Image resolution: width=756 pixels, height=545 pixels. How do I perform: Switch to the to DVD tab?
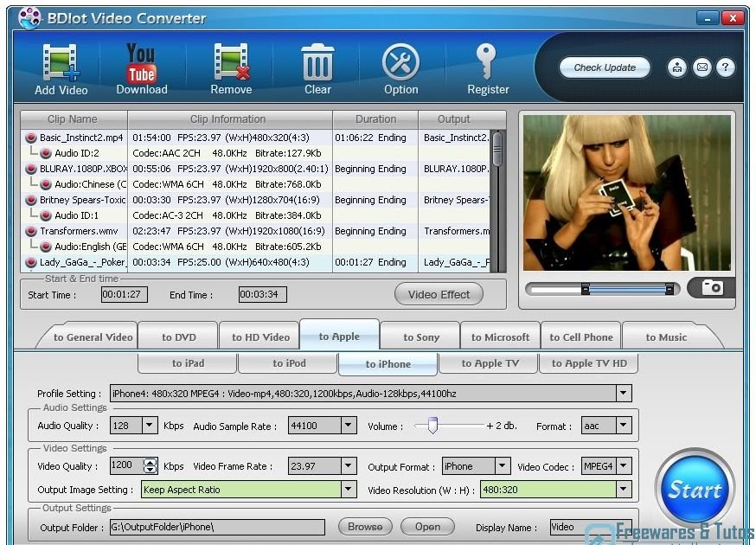click(179, 337)
